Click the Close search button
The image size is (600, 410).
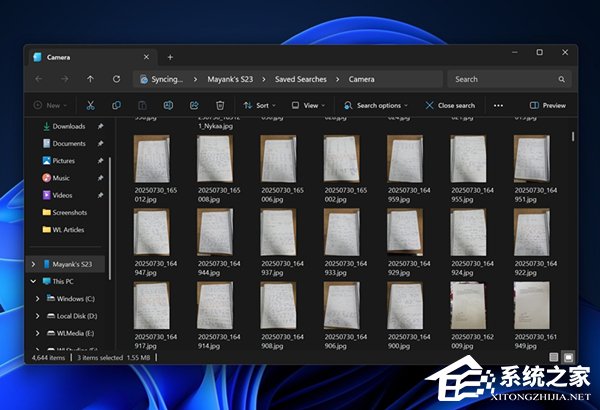[x=450, y=105]
